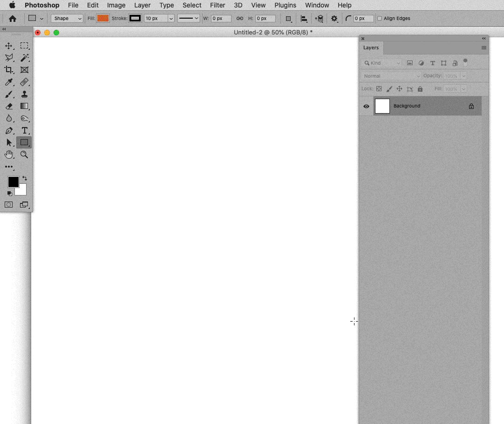Image resolution: width=504 pixels, height=424 pixels.
Task: Open the Normal blend mode dropdown
Action: tap(391, 76)
